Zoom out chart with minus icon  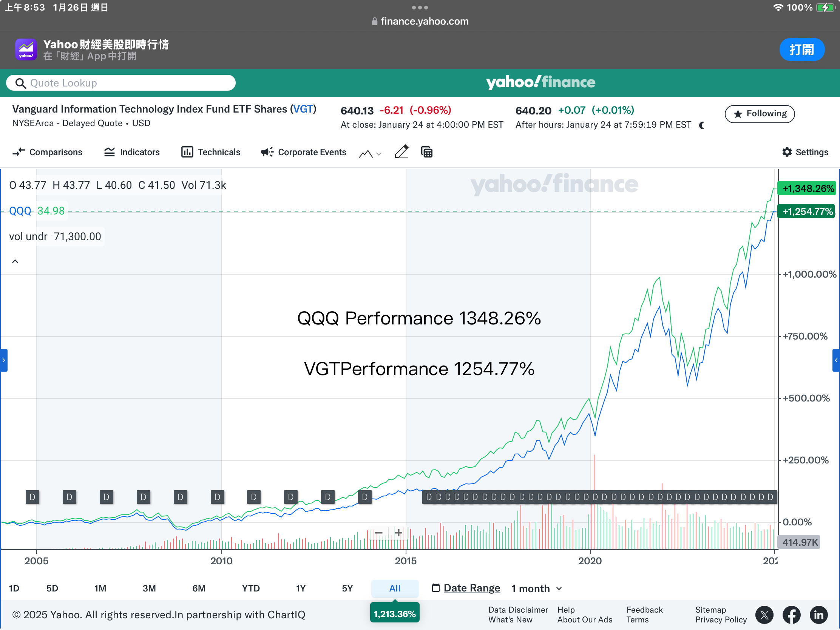[x=378, y=533]
